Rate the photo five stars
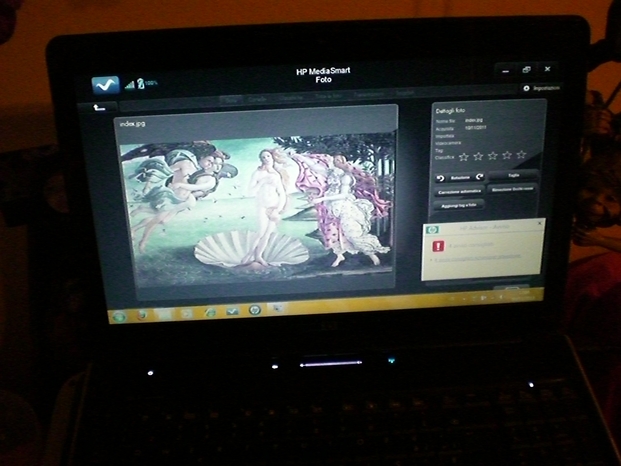This screenshot has height=466, width=621. click(521, 154)
